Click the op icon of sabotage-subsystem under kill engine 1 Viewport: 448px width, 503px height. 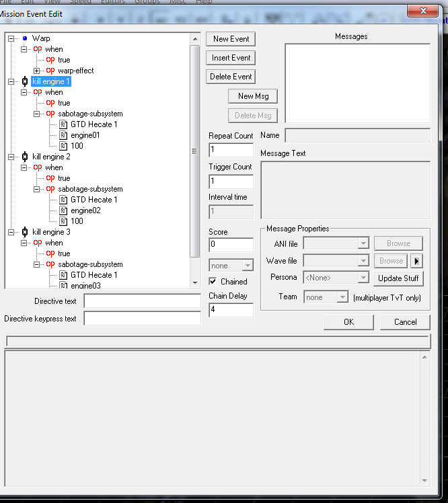(x=50, y=114)
